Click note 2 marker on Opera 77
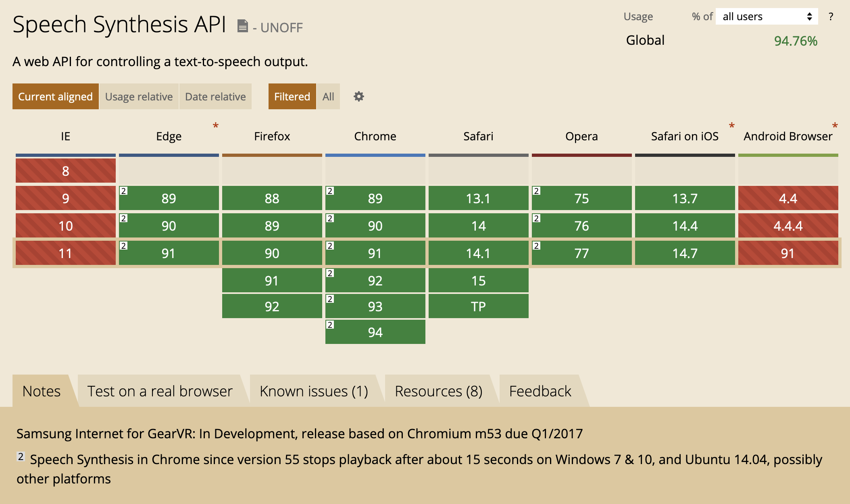 coord(537,246)
